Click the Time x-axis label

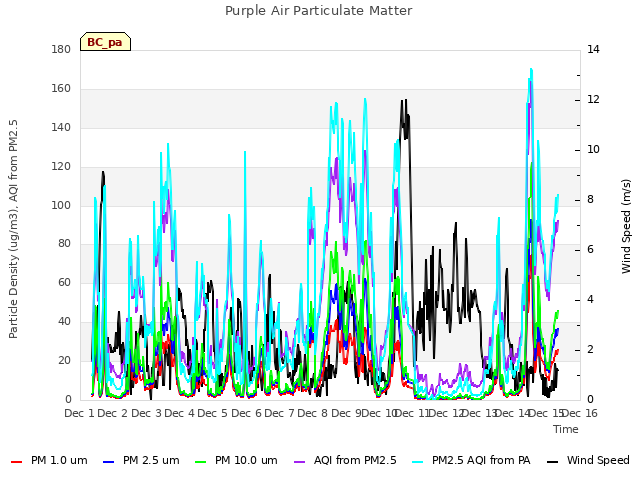click(566, 429)
